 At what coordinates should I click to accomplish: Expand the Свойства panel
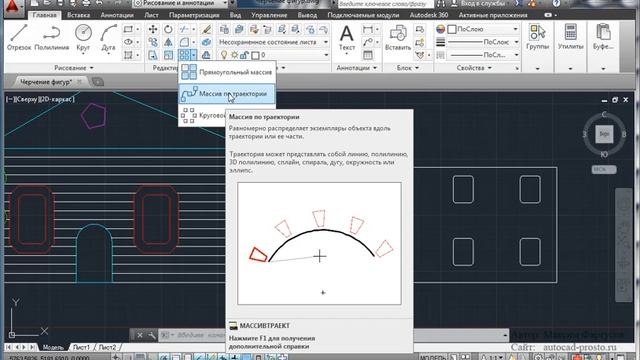474,68
